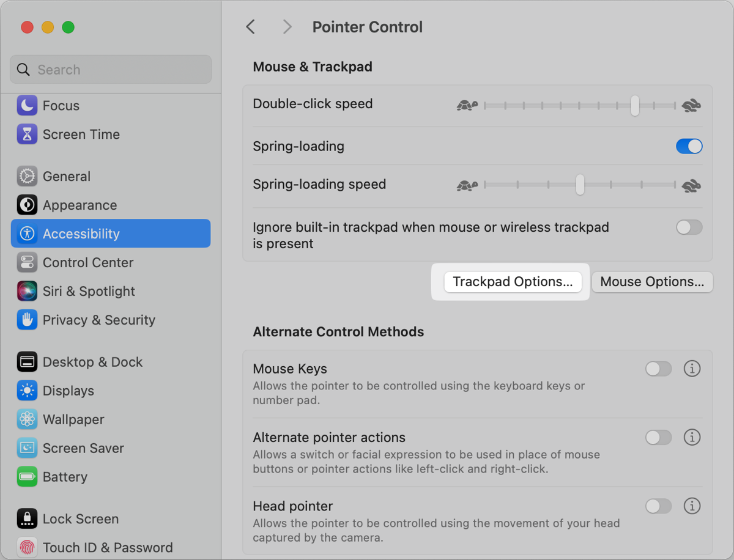Enable the Head pointer switch
Screen dimensions: 734x560
click(x=658, y=506)
